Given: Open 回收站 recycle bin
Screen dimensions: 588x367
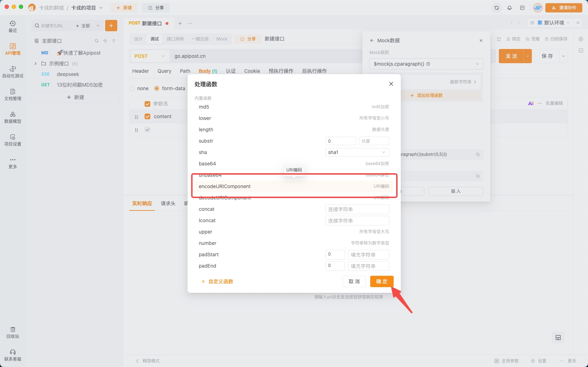Looking at the screenshot, I should (13, 333).
